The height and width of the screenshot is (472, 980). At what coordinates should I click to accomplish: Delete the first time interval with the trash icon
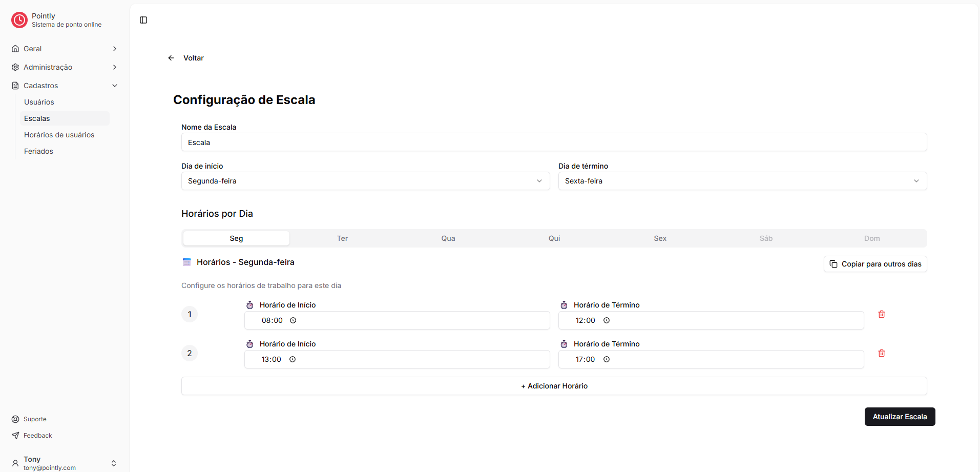click(881, 314)
